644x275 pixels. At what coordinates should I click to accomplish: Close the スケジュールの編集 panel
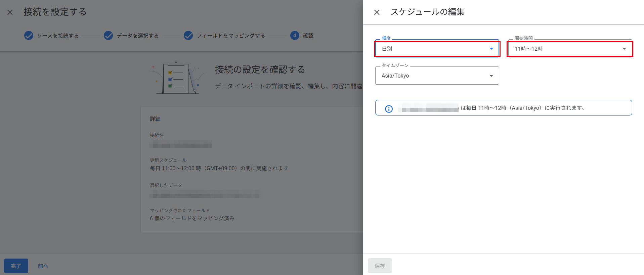tap(377, 12)
